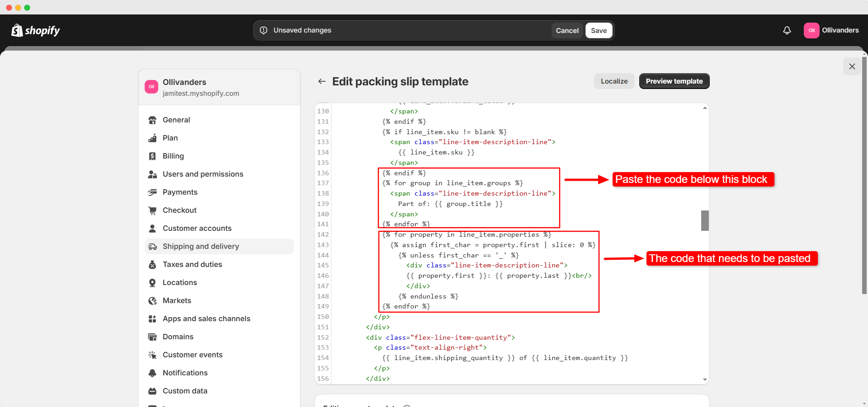Click the page's vertical scrollbar

coord(864,175)
